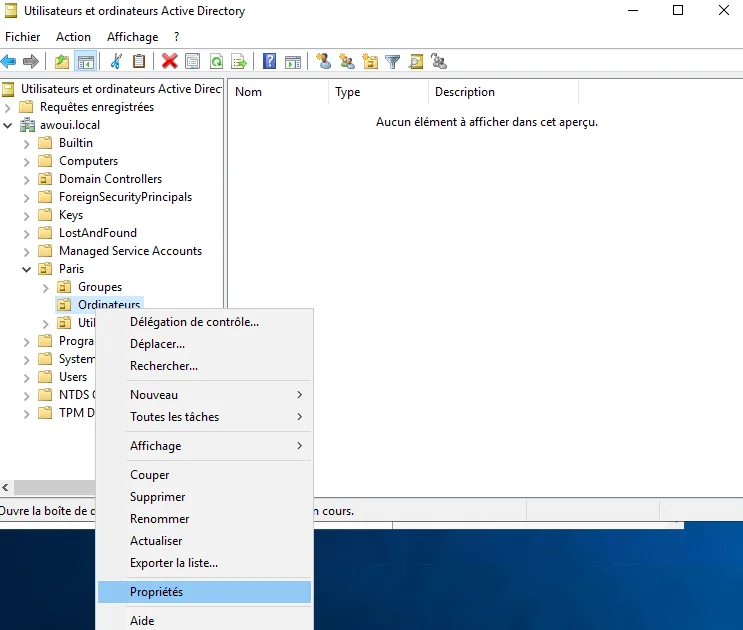Click the Domain Controllers OU folder icon

45,179
